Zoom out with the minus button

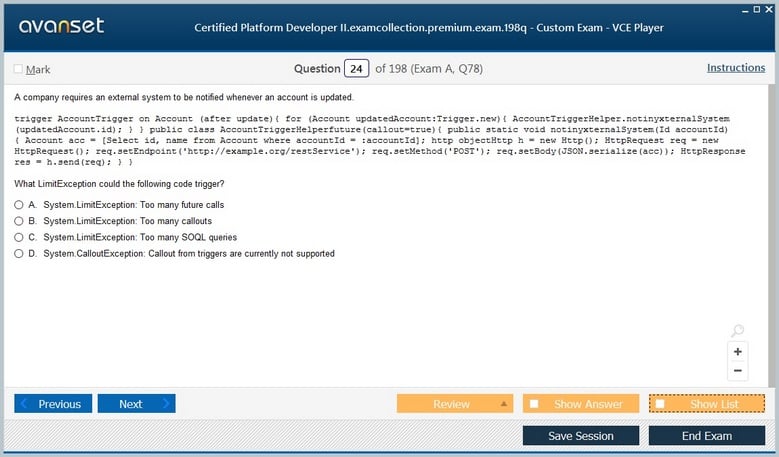pyautogui.click(x=738, y=371)
